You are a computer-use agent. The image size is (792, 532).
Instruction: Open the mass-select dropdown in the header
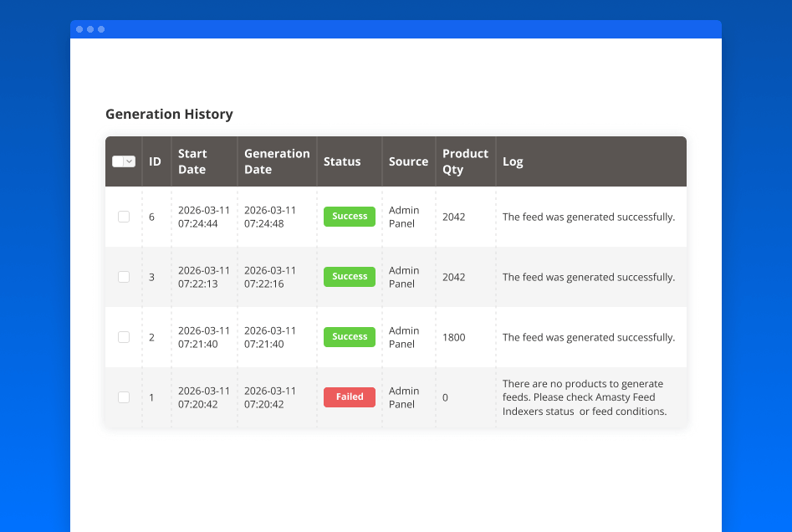tap(129, 161)
